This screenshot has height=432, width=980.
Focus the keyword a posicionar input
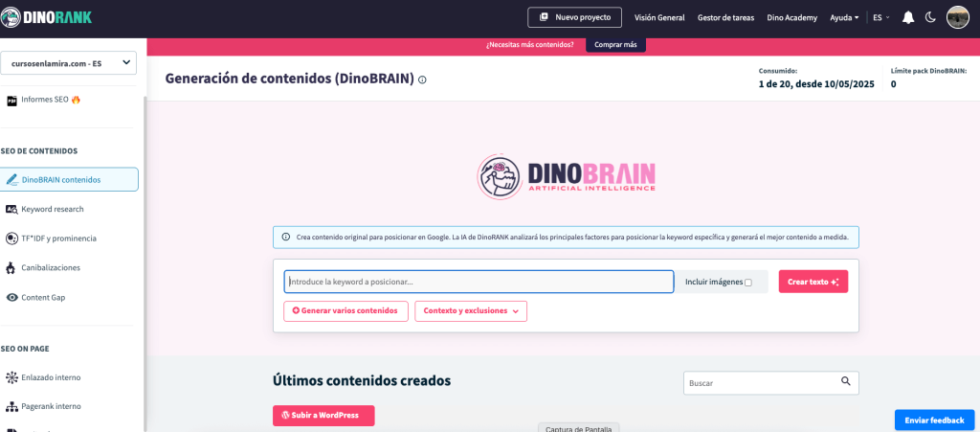(x=479, y=282)
